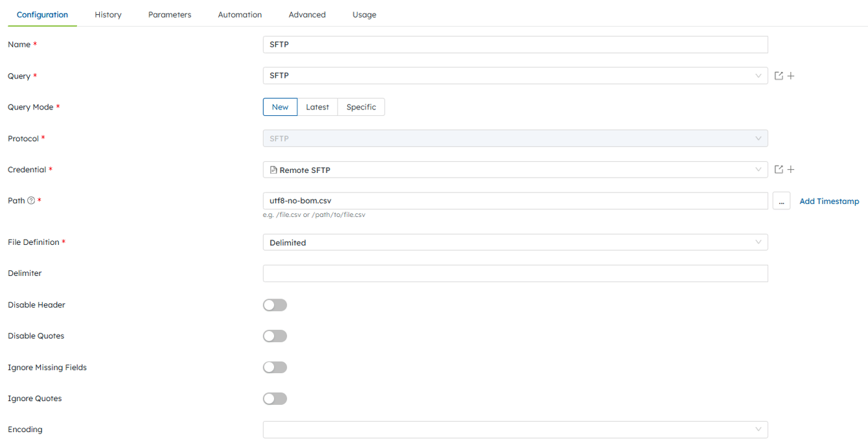
Task: Click the path example hint text
Action: tap(314, 214)
